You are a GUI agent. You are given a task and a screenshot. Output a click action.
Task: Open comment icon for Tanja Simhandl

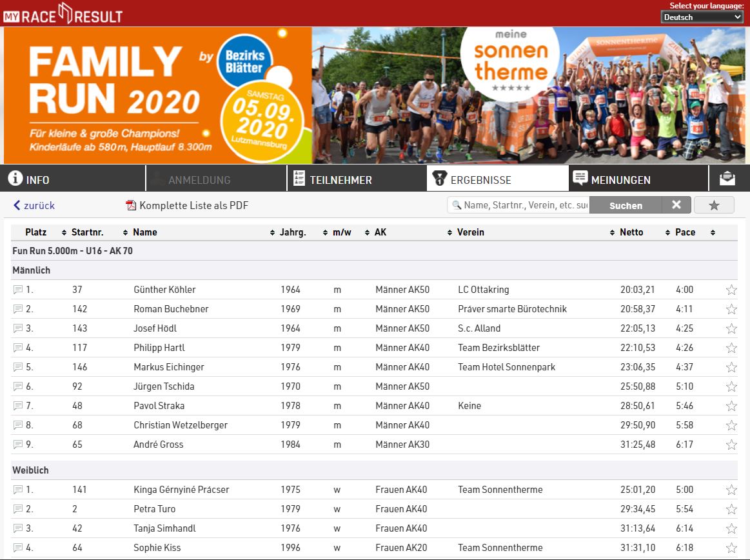[17, 528]
